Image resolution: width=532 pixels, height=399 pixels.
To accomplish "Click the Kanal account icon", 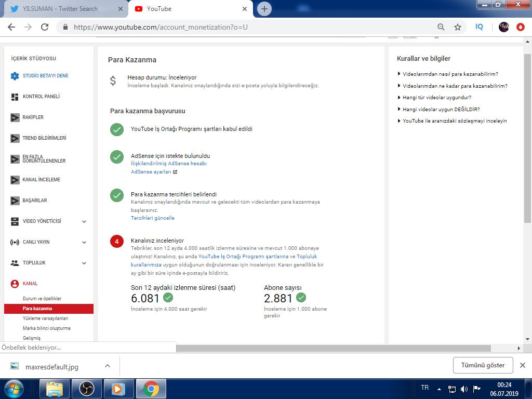I will tap(15, 284).
